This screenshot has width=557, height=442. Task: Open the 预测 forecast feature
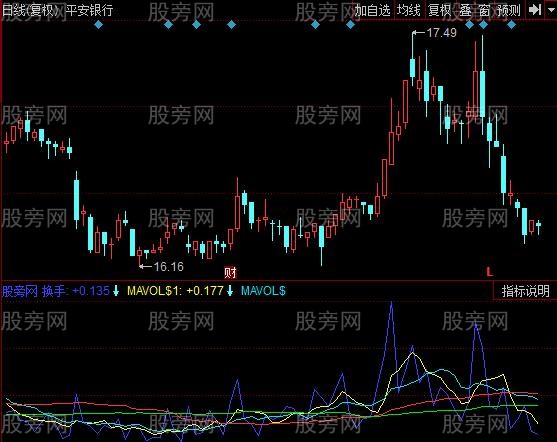[x=508, y=10]
